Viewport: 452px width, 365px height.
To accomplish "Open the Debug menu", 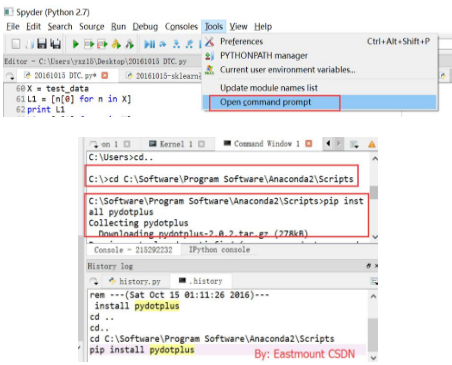I will [145, 26].
